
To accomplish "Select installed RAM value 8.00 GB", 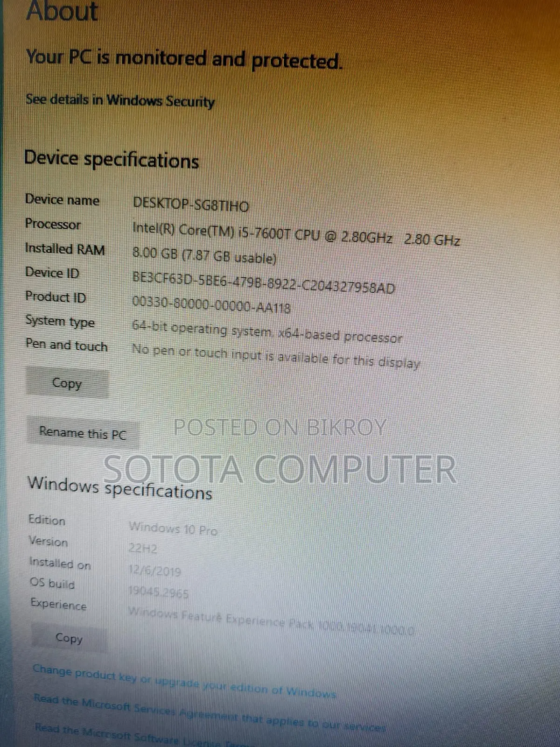I will (x=204, y=255).
